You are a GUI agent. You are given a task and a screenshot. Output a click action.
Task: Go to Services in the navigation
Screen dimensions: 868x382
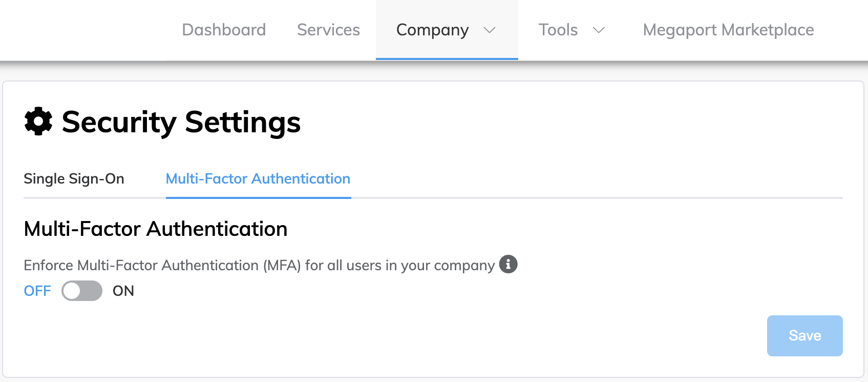pos(328,30)
